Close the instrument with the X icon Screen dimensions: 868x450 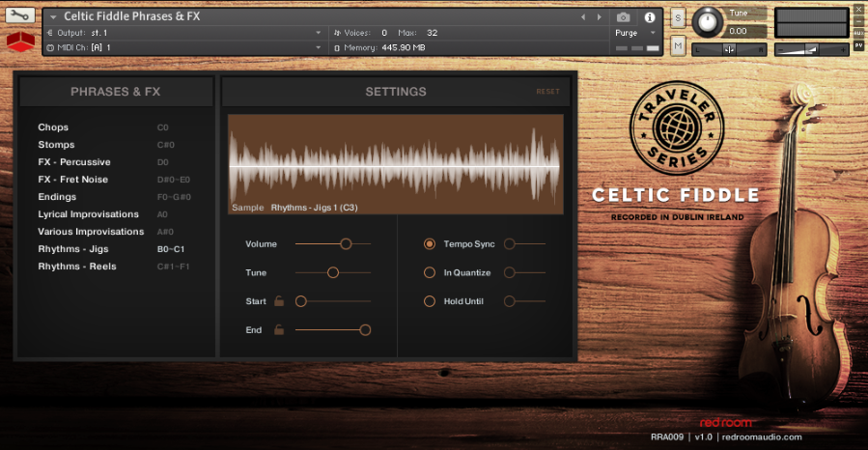[859, 10]
